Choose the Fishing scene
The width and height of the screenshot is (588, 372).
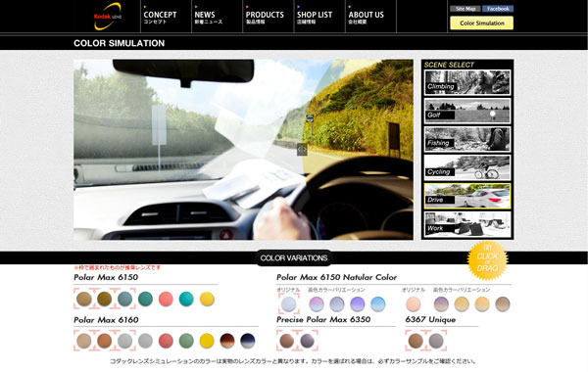pos(467,139)
